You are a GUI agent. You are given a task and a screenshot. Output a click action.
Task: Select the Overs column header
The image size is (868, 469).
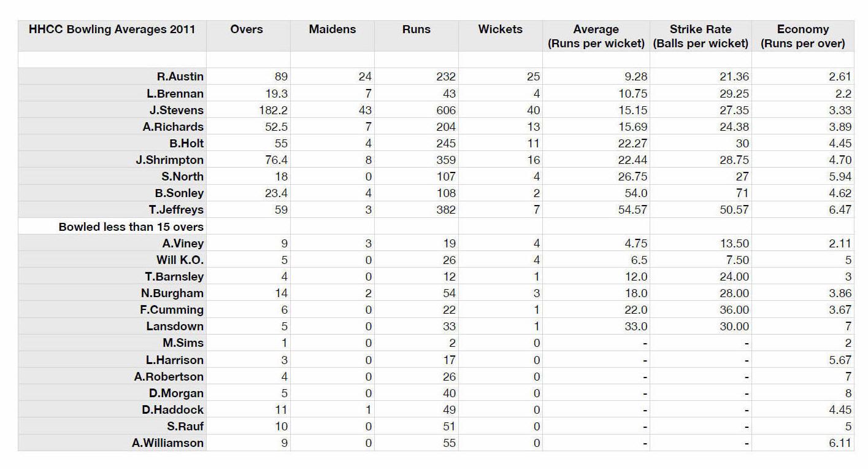click(x=248, y=36)
